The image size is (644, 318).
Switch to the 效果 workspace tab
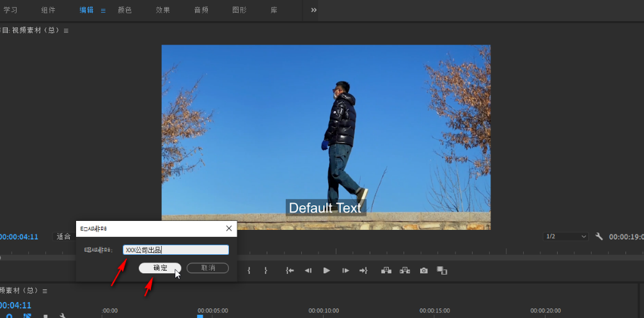click(163, 10)
